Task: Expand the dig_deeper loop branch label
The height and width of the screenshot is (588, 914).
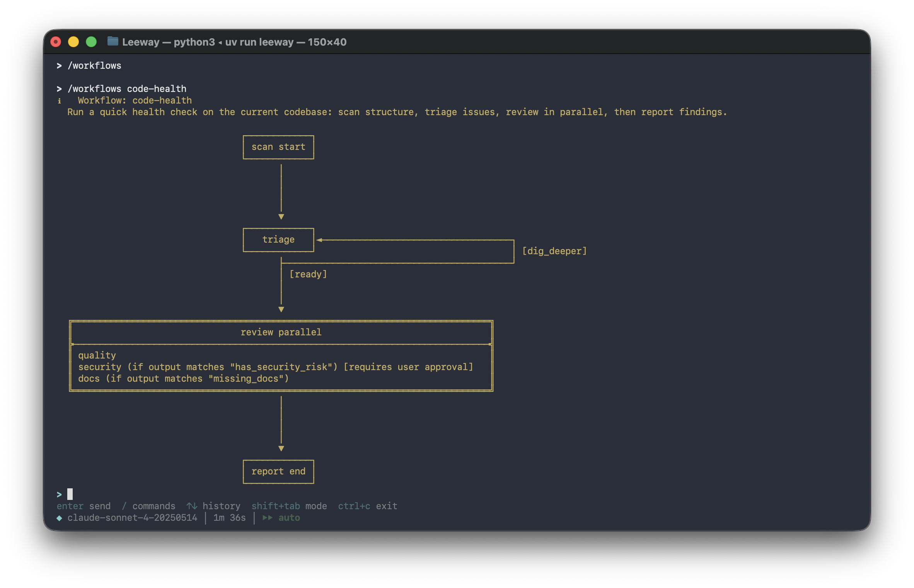Action: [554, 251]
